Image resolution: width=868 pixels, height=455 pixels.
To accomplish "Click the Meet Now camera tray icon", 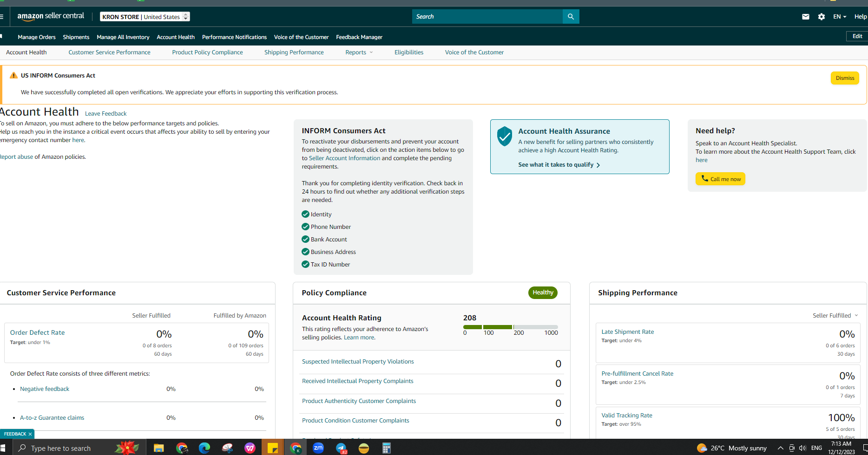I will click(792, 448).
